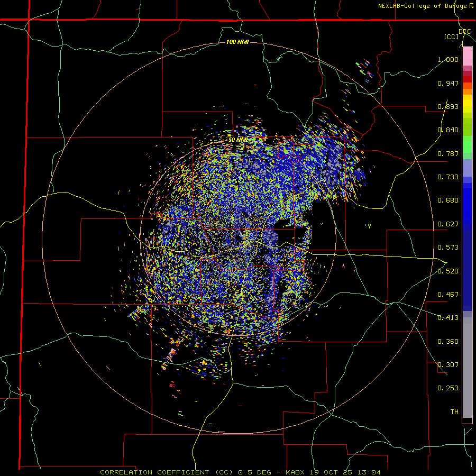Click the pink segment atop the color bar

click(467, 57)
